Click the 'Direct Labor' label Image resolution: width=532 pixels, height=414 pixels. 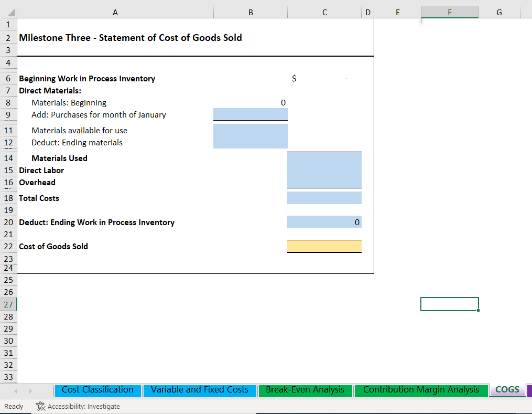41,171
